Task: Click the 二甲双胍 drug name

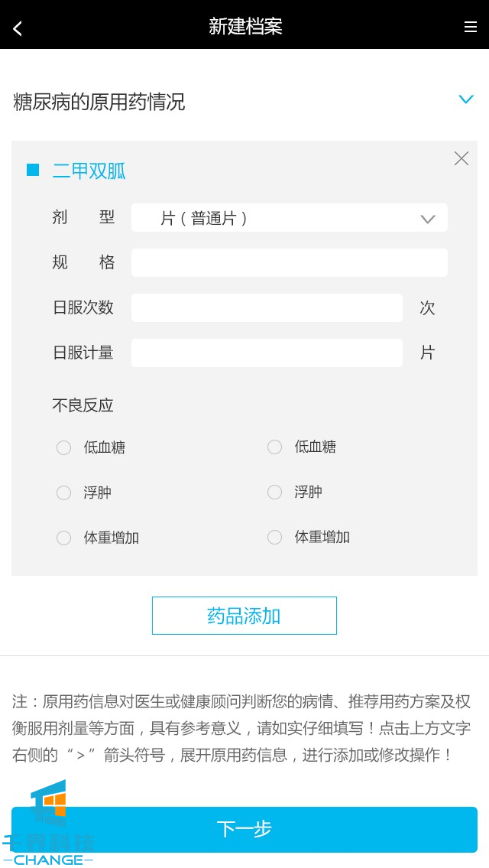Action: pyautogui.click(x=89, y=171)
